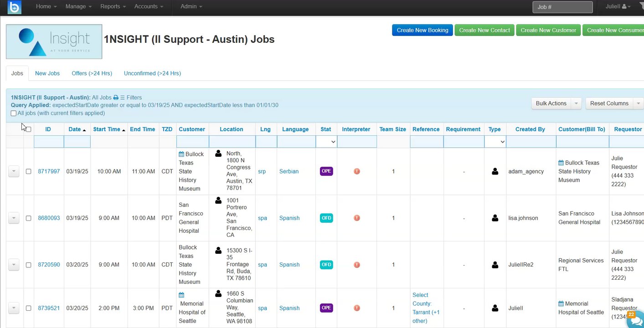Check the box for job 8717997
This screenshot has height=328, width=644.
(x=28, y=172)
